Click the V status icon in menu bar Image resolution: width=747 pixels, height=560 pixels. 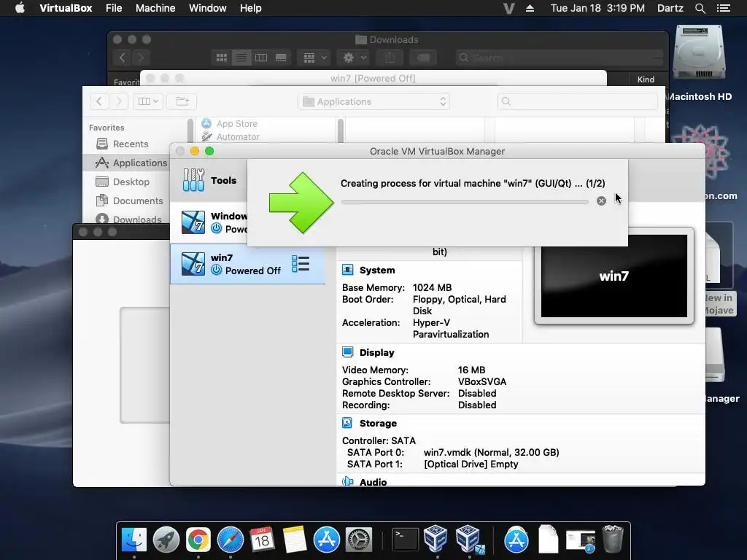pyautogui.click(x=508, y=8)
